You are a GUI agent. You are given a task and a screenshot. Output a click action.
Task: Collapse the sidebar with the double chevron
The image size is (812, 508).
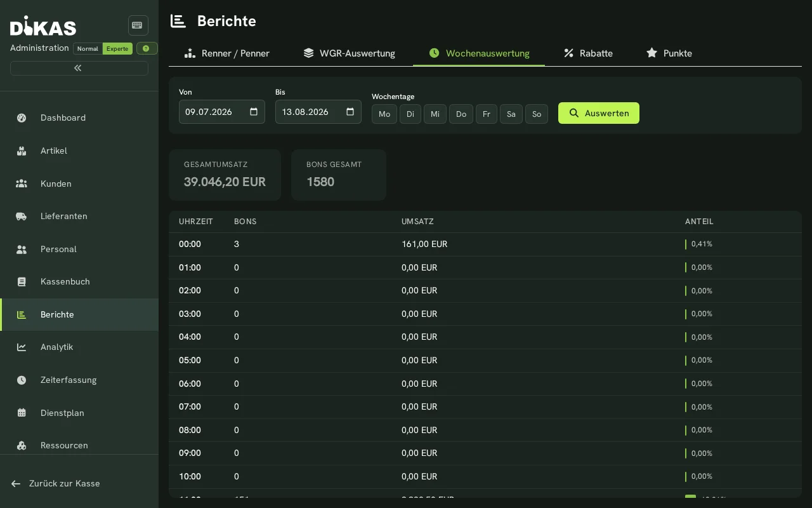click(x=79, y=68)
